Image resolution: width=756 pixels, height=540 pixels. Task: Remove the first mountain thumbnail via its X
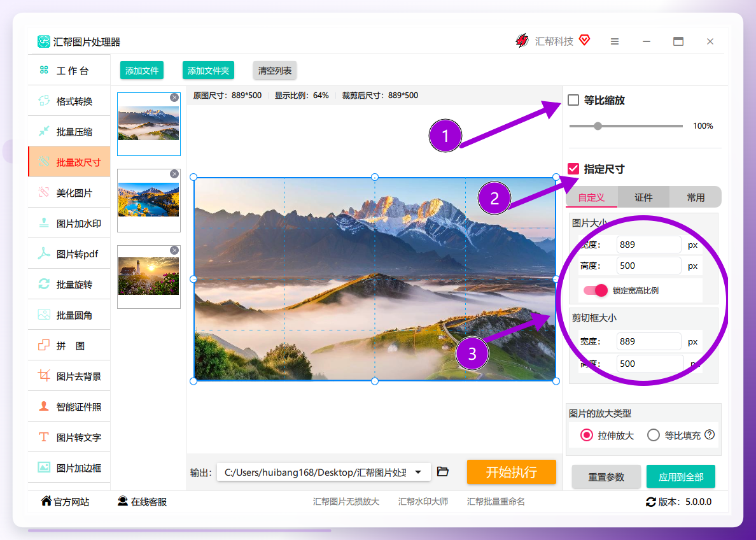(x=174, y=97)
